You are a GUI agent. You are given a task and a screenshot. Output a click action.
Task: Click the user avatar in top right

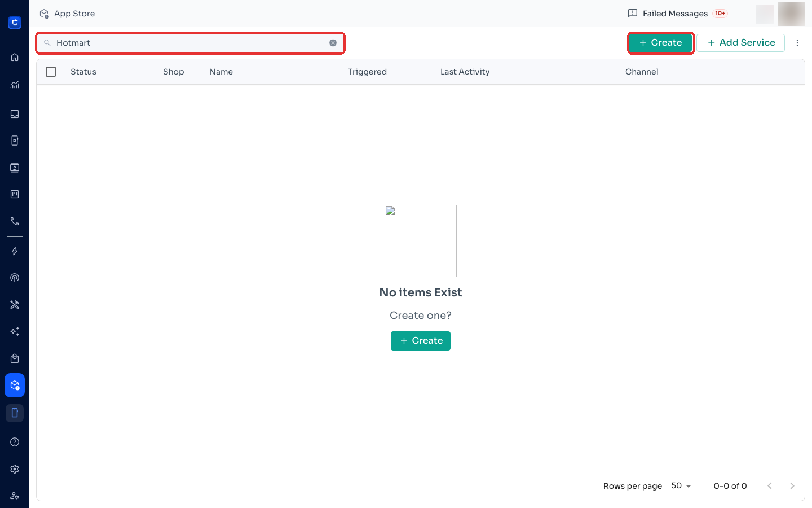pos(792,14)
